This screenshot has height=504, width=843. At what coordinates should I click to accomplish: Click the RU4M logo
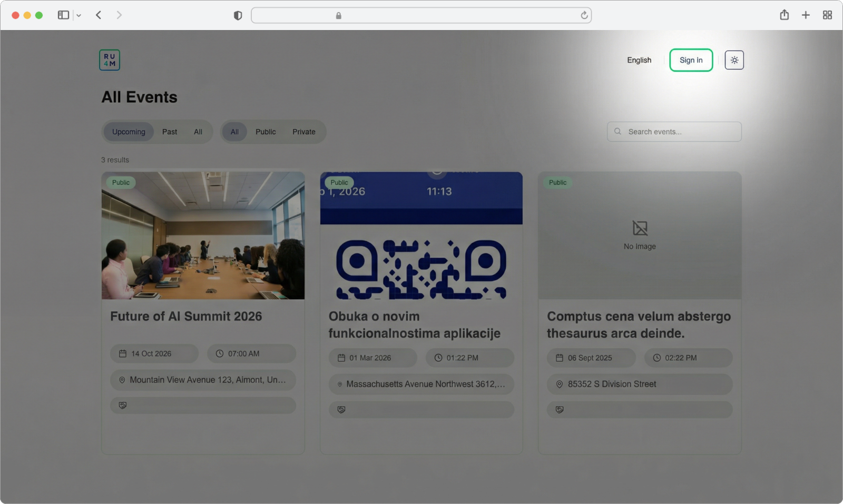(x=109, y=60)
